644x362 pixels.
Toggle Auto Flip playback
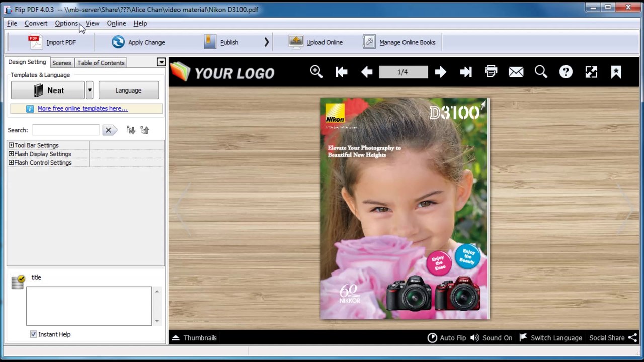pos(447,338)
